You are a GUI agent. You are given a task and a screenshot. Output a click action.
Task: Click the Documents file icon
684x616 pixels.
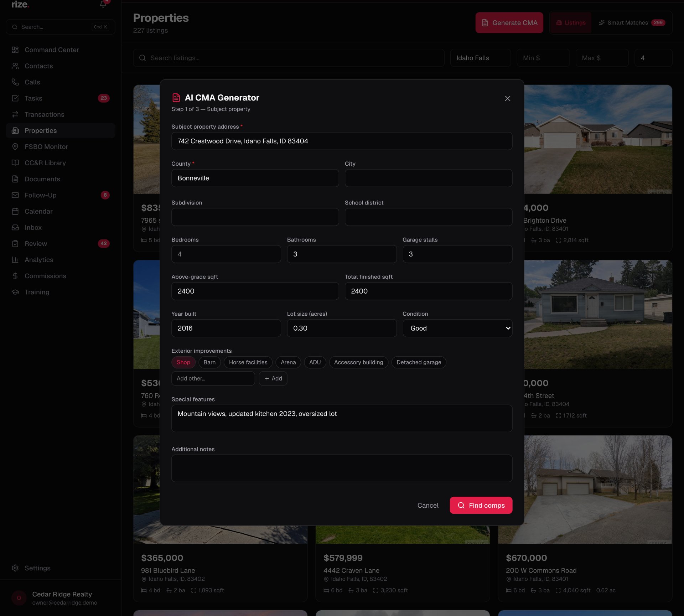(x=15, y=179)
